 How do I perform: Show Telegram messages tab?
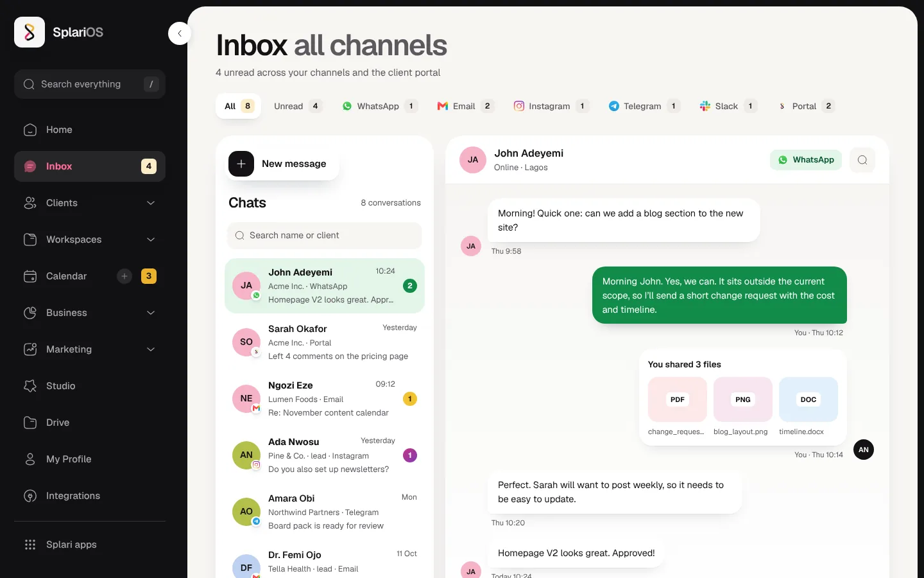644,106
